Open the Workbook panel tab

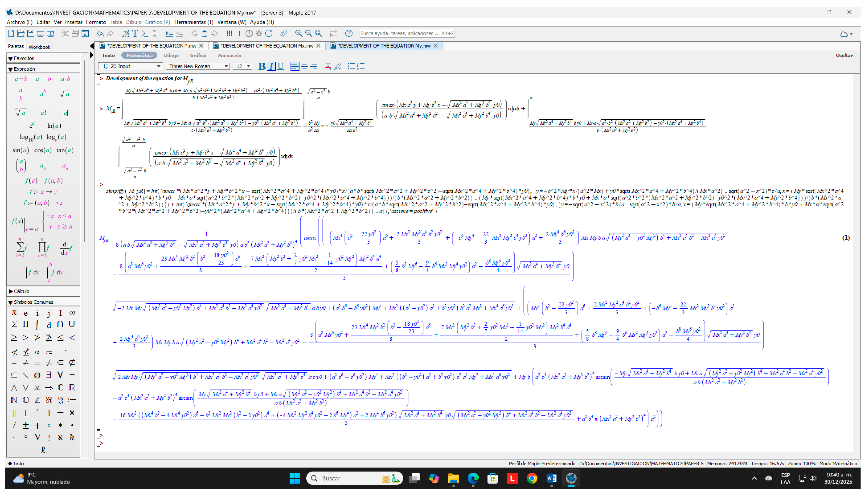[x=39, y=47]
